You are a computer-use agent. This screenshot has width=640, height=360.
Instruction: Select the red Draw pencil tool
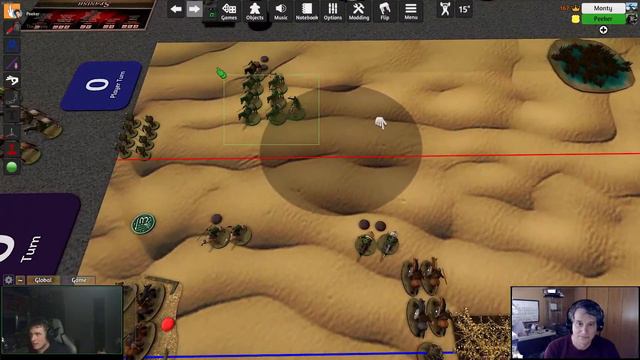[x=12, y=28]
